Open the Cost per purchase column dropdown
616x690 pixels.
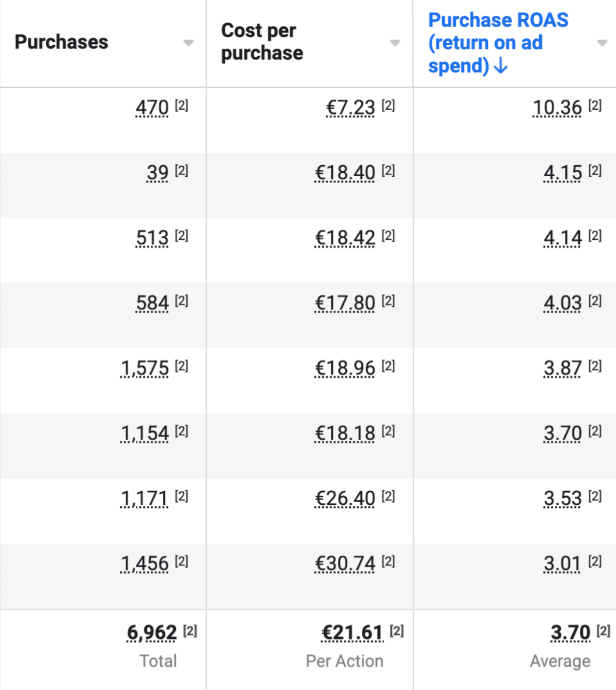click(395, 43)
